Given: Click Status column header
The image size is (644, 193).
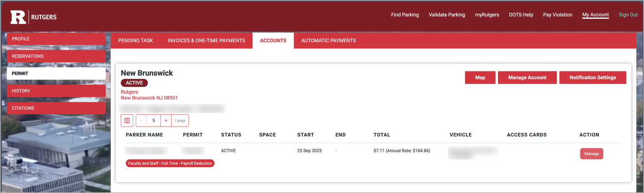Looking at the screenshot, I should pyautogui.click(x=231, y=135).
